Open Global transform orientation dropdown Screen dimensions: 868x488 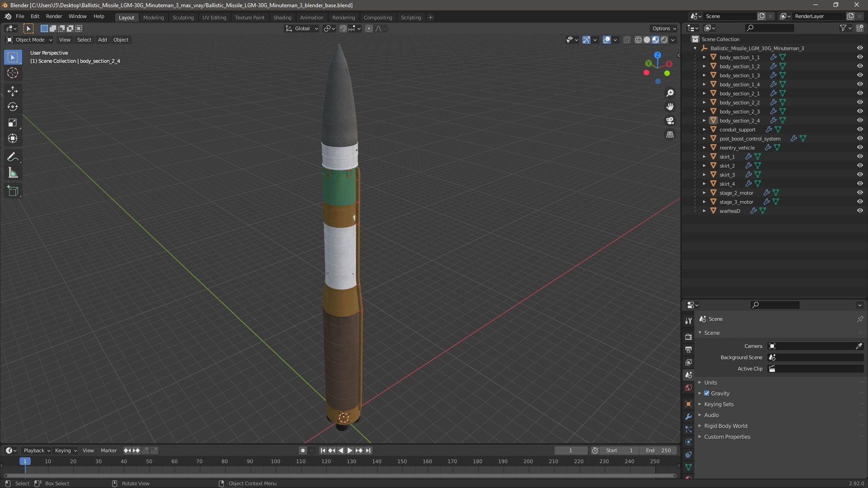302,28
